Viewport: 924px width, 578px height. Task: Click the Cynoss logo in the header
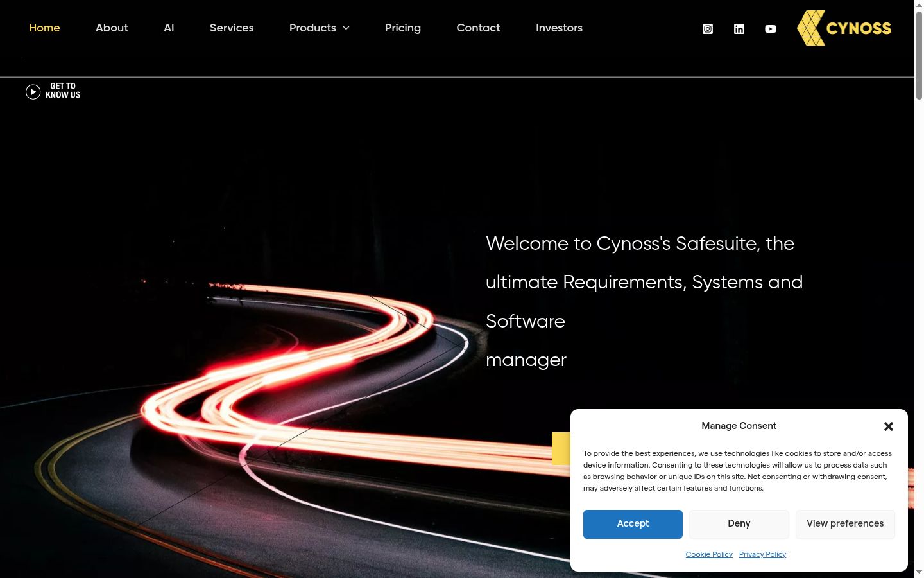pos(844,28)
